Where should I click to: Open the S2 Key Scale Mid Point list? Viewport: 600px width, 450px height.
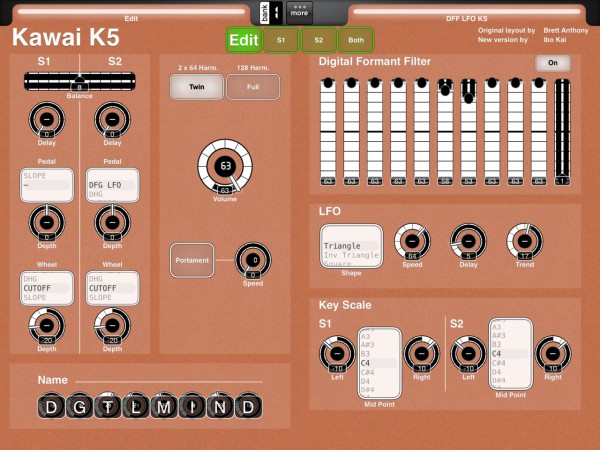pyautogui.click(x=511, y=354)
